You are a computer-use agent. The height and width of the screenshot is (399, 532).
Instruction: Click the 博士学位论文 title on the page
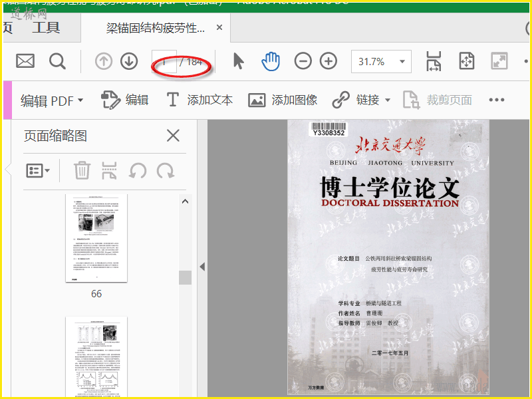pos(390,188)
